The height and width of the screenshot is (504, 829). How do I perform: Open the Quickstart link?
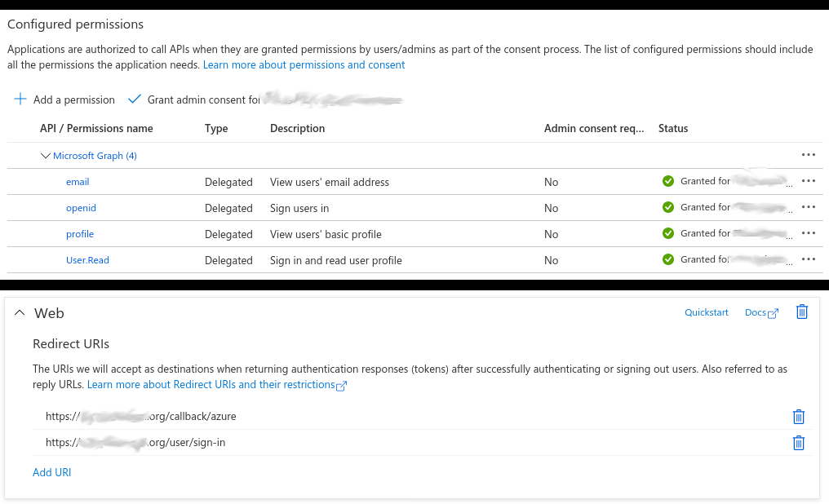[x=707, y=312]
